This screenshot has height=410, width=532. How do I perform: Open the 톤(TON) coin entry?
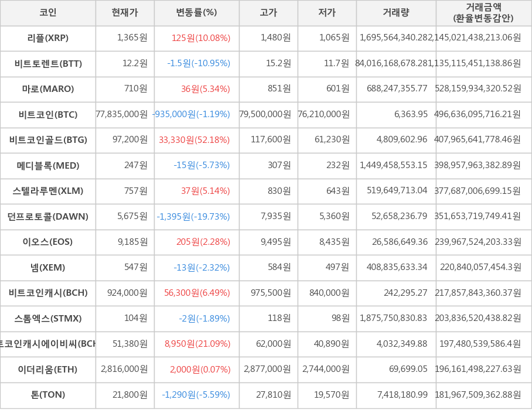(48, 395)
